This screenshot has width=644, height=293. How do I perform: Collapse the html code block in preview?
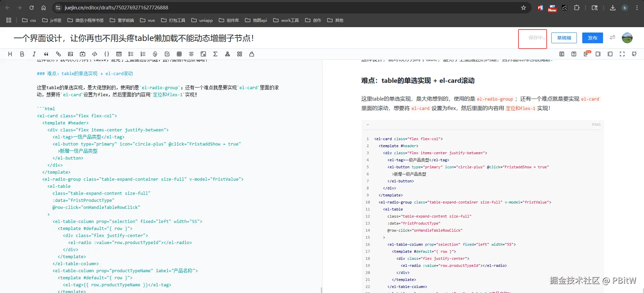point(368,125)
